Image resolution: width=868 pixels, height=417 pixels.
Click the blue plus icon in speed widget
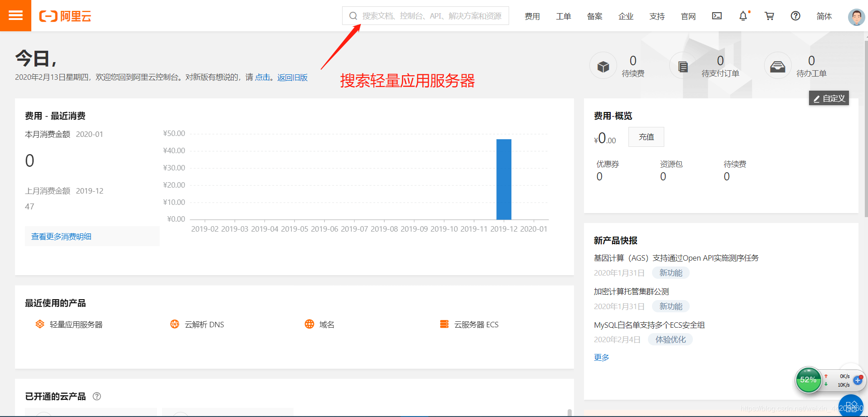(x=858, y=380)
